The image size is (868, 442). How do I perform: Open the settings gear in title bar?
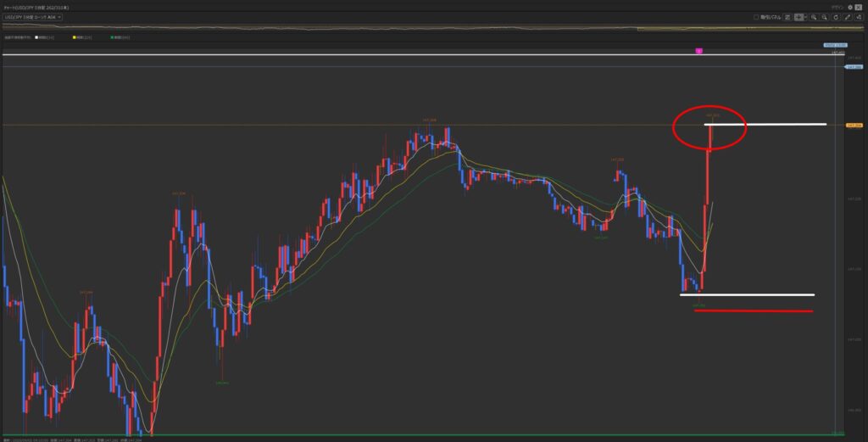[x=850, y=6]
